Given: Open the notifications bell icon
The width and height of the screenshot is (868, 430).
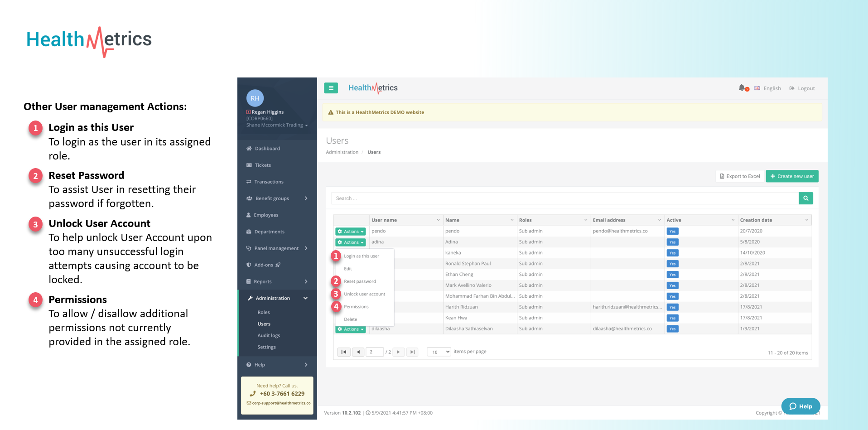Looking at the screenshot, I should (x=742, y=88).
